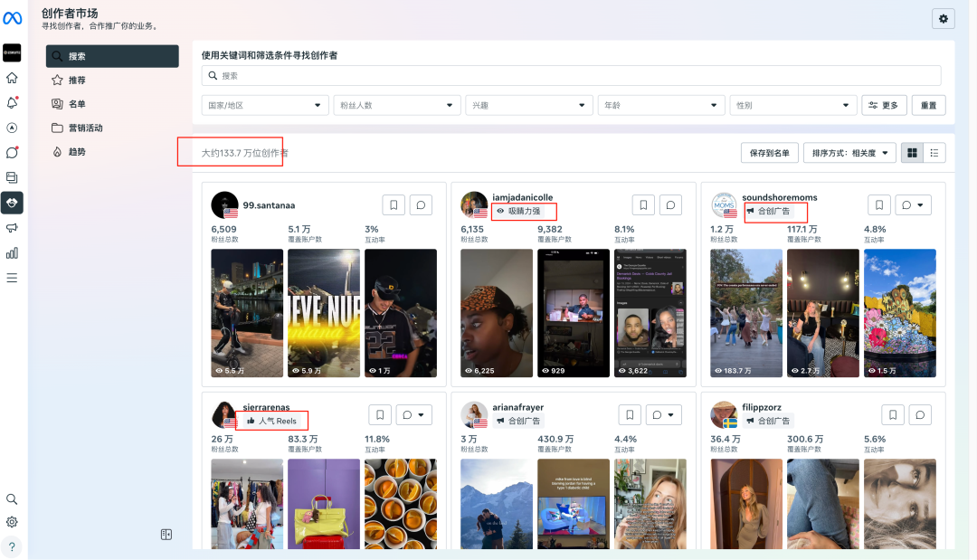Switch results to grid view
The image size is (977, 560).
[912, 152]
